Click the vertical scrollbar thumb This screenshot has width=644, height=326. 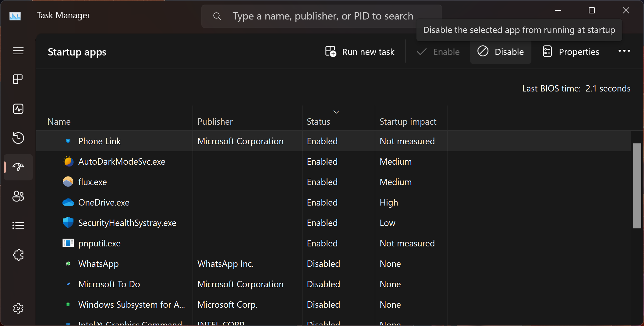tap(637, 185)
